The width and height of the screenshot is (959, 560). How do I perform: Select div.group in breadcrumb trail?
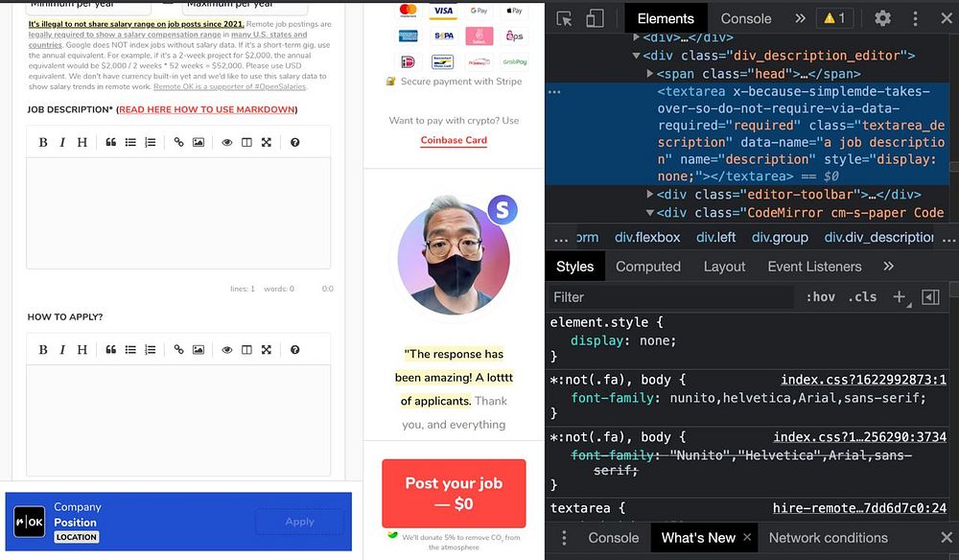[780, 237]
